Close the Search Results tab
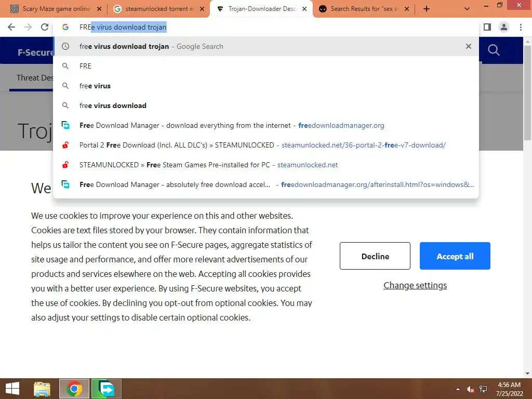The width and height of the screenshot is (532, 399). [x=407, y=9]
